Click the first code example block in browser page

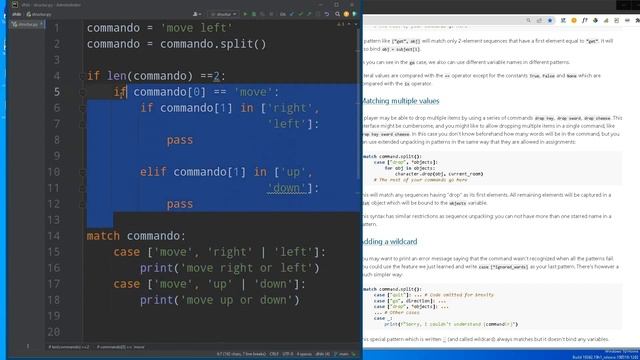[x=492, y=168]
